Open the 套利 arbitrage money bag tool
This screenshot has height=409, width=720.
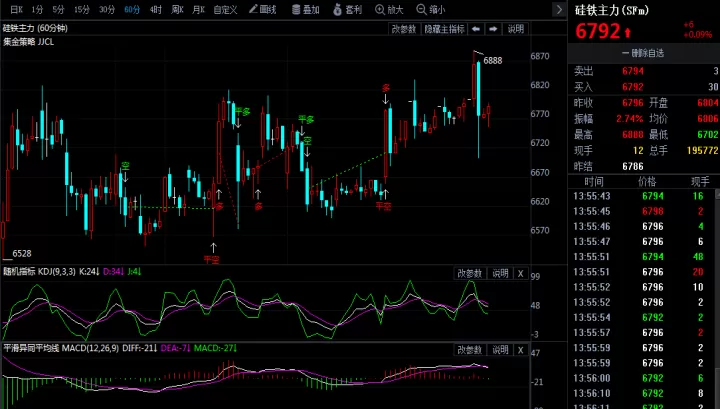348,9
